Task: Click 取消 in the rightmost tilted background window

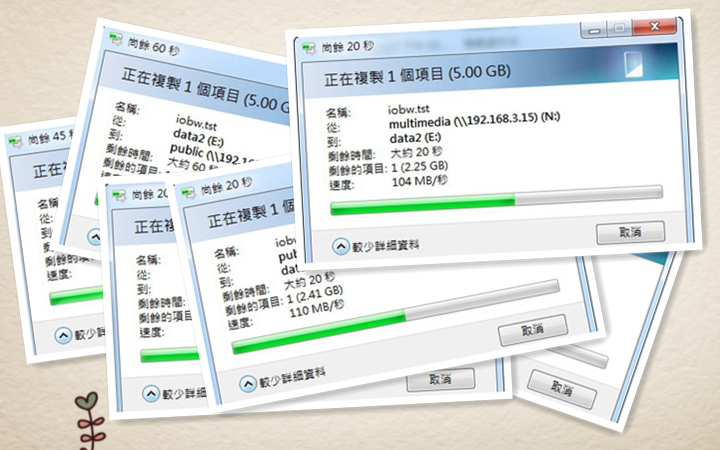Action: [562, 389]
